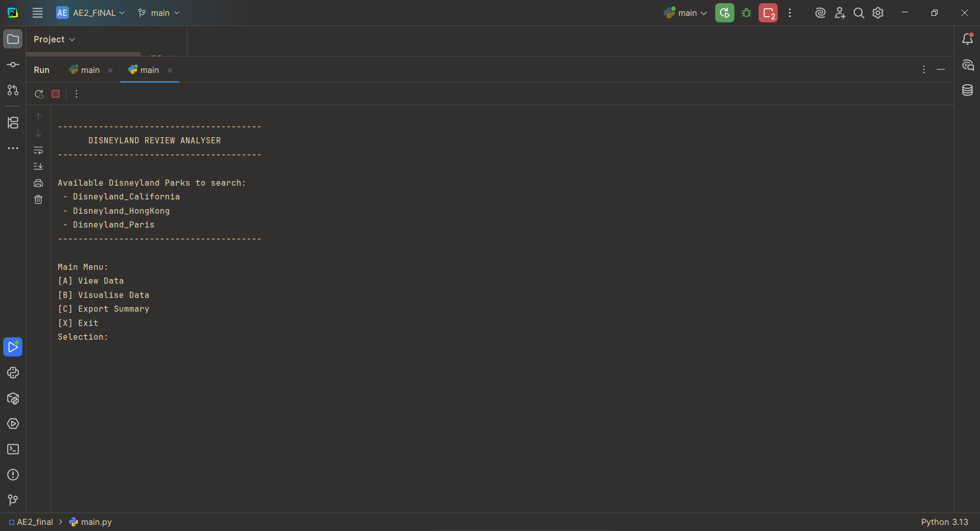Open the Run tool window icon
The image size is (980, 531).
point(13,347)
